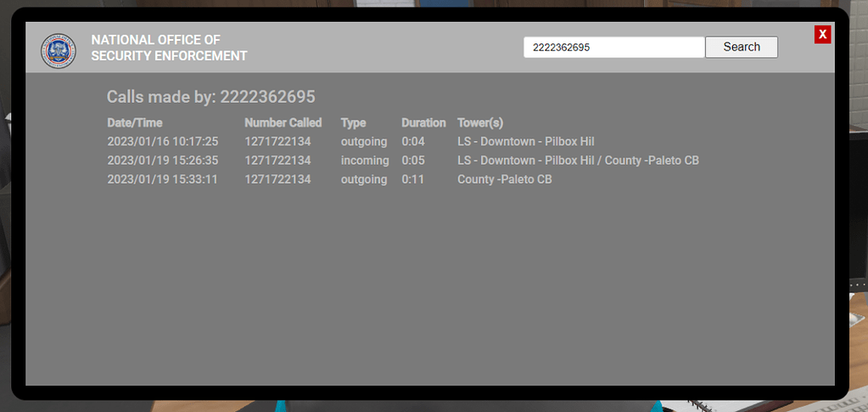Click number 1271722134 in the 10:17:25 row
This screenshot has height=412, width=868.
click(x=278, y=141)
